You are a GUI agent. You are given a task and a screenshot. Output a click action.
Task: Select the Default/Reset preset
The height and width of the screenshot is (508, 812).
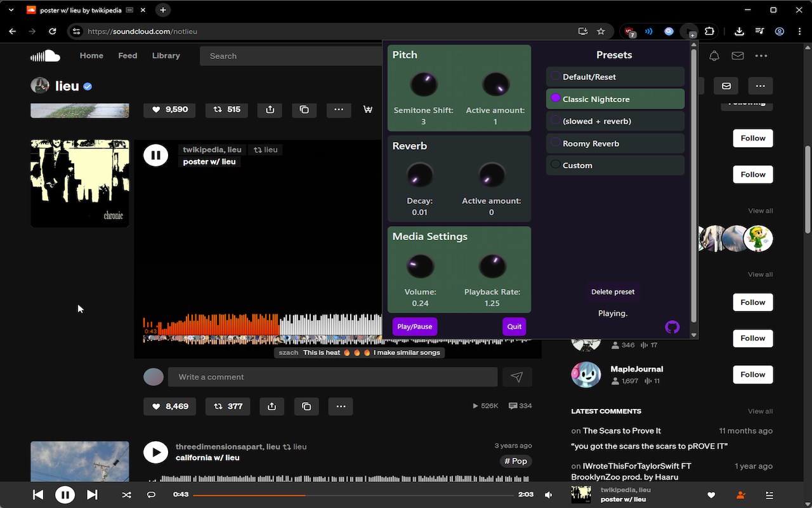click(x=615, y=77)
